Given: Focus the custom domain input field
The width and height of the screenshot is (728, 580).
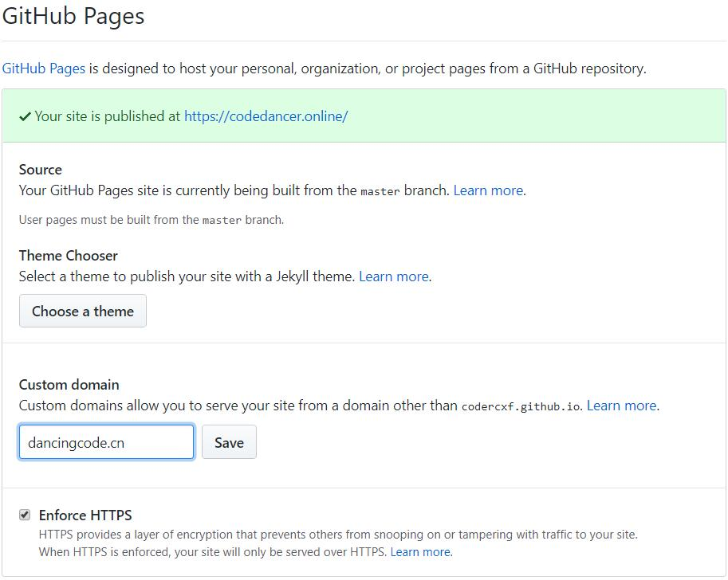Looking at the screenshot, I should click(x=106, y=442).
